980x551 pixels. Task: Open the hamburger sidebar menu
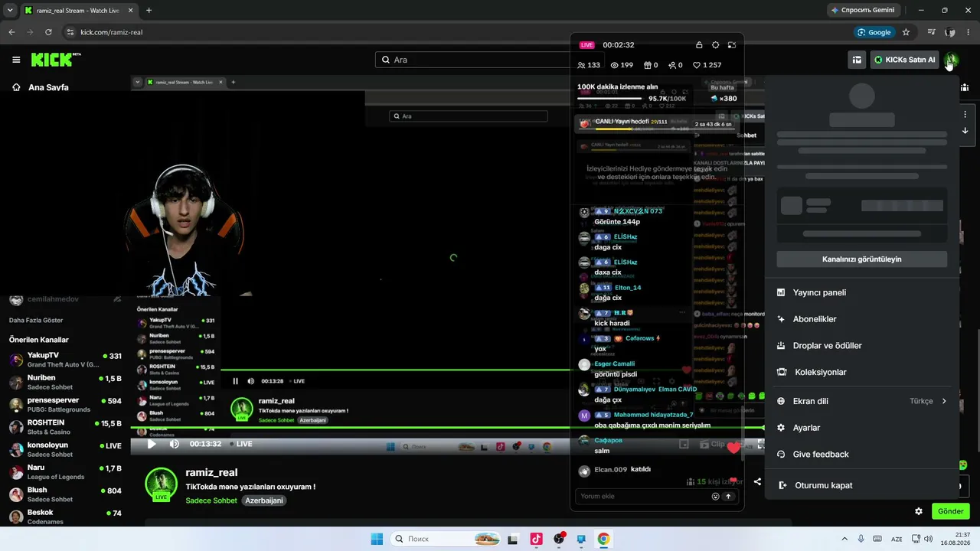click(16, 60)
